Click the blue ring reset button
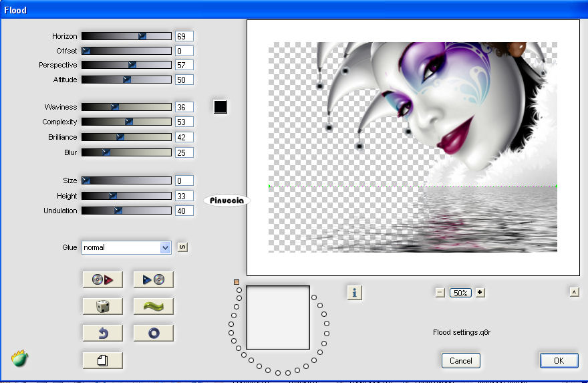 154,333
